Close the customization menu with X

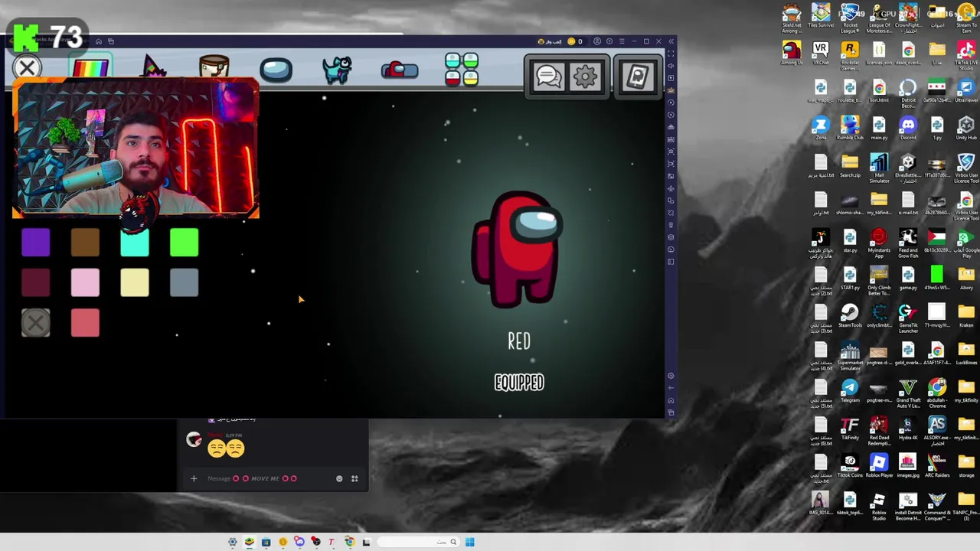(x=27, y=68)
